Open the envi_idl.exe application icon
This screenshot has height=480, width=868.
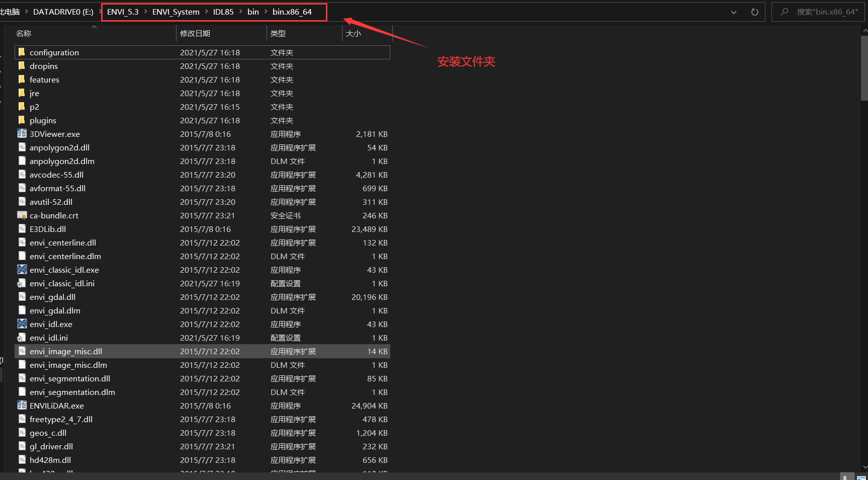click(22, 324)
